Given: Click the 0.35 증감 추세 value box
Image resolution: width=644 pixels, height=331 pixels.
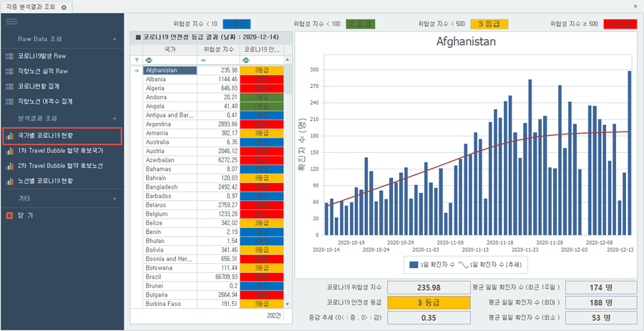Looking at the screenshot, I should click(429, 318).
